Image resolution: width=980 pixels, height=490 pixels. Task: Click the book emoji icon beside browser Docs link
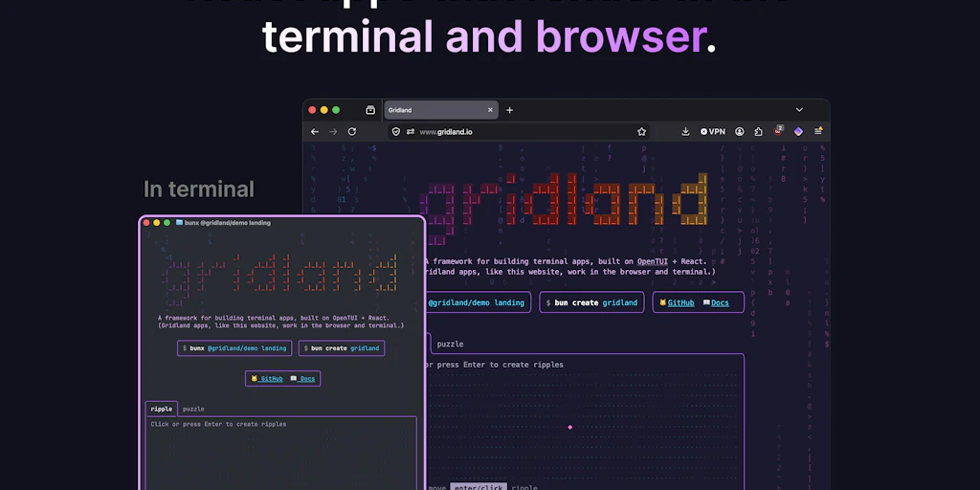tap(706, 302)
